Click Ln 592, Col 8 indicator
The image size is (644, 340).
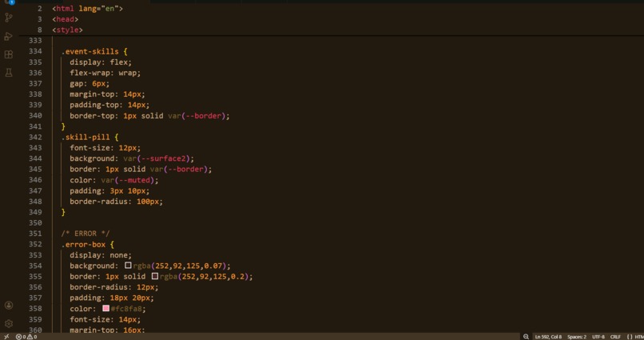pos(548,337)
